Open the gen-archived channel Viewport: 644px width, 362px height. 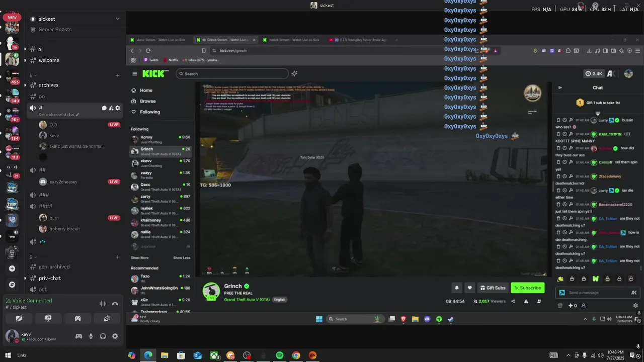tap(54, 266)
